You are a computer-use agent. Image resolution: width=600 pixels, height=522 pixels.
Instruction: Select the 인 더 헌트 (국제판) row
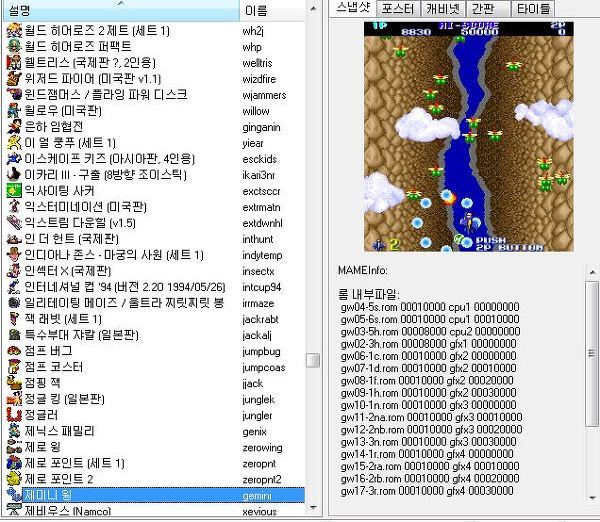pos(155,239)
